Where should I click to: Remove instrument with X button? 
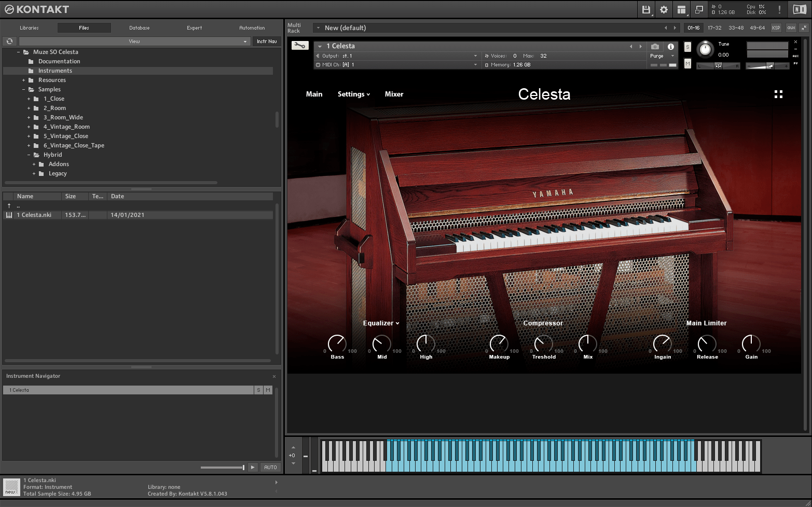tap(795, 42)
